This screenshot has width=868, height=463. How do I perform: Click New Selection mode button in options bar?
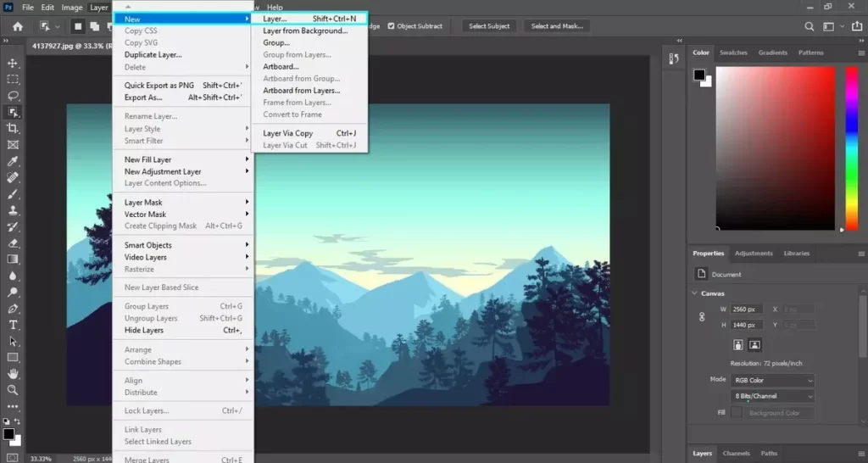(x=78, y=26)
